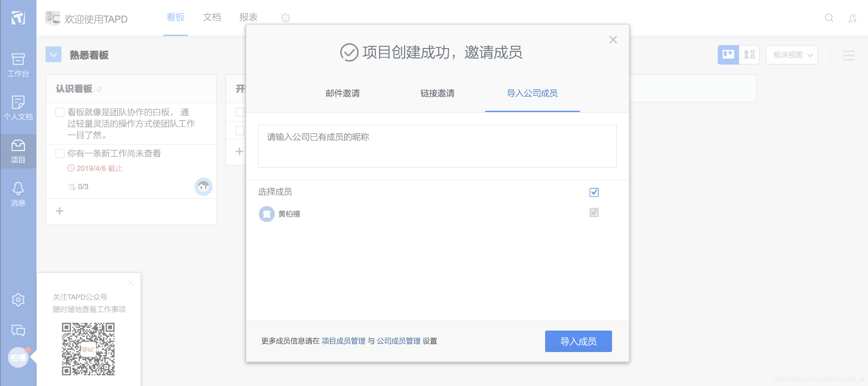Click the TAPD QR code image
The image size is (868, 386).
click(88, 349)
